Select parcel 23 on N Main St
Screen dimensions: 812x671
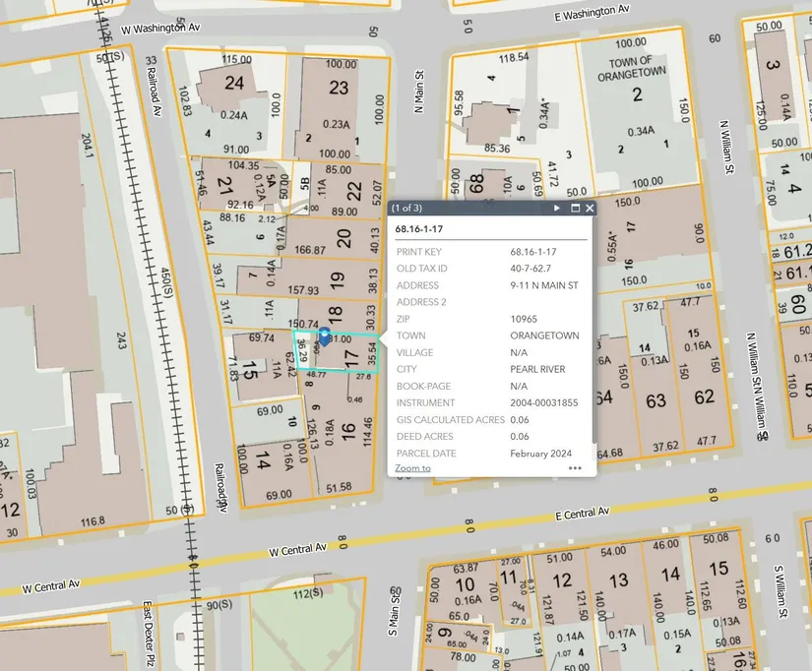click(339, 89)
